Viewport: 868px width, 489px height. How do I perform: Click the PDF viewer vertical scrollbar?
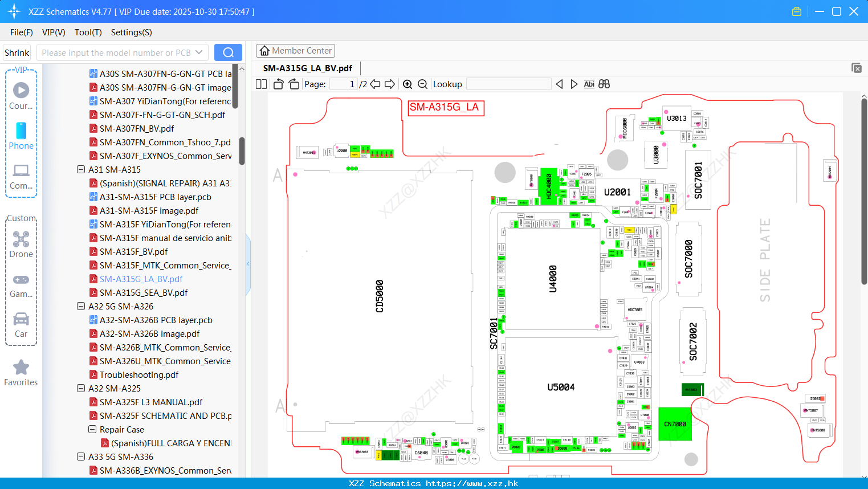tap(864, 191)
